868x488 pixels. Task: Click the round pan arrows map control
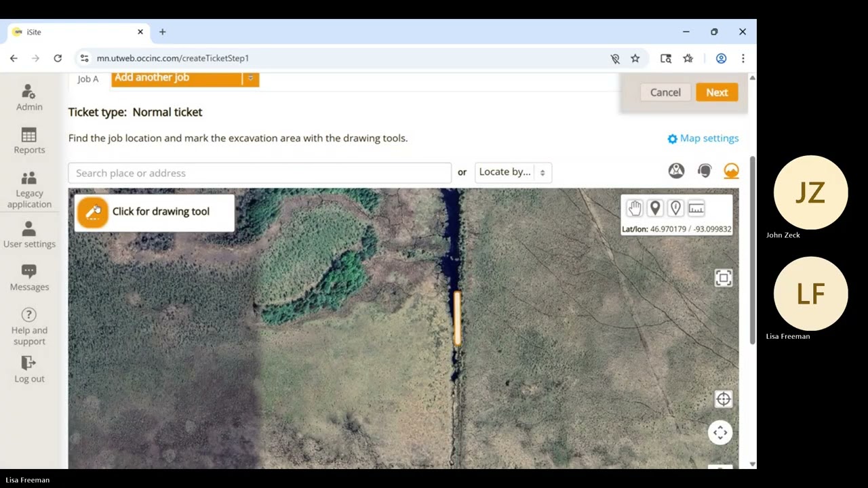coord(720,432)
